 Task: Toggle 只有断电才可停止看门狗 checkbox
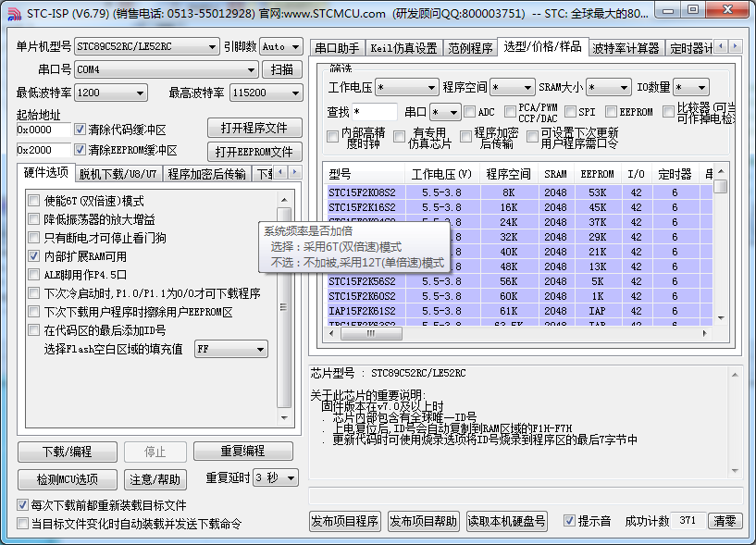coord(33,237)
